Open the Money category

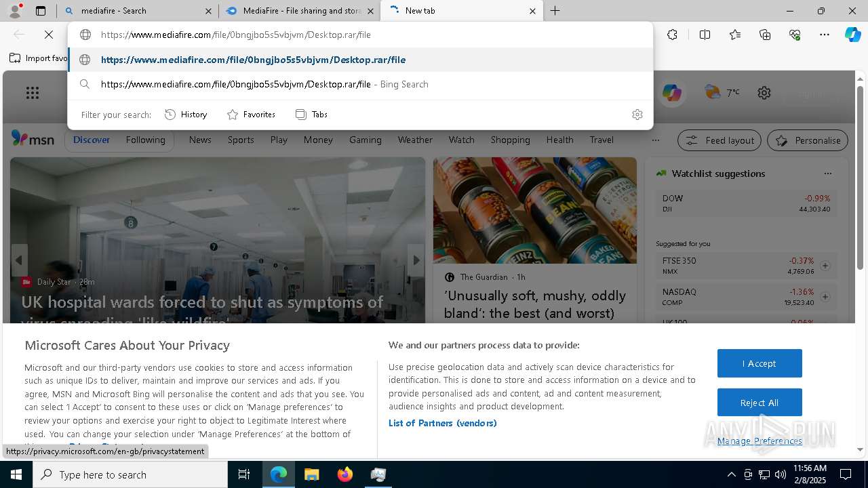point(318,140)
